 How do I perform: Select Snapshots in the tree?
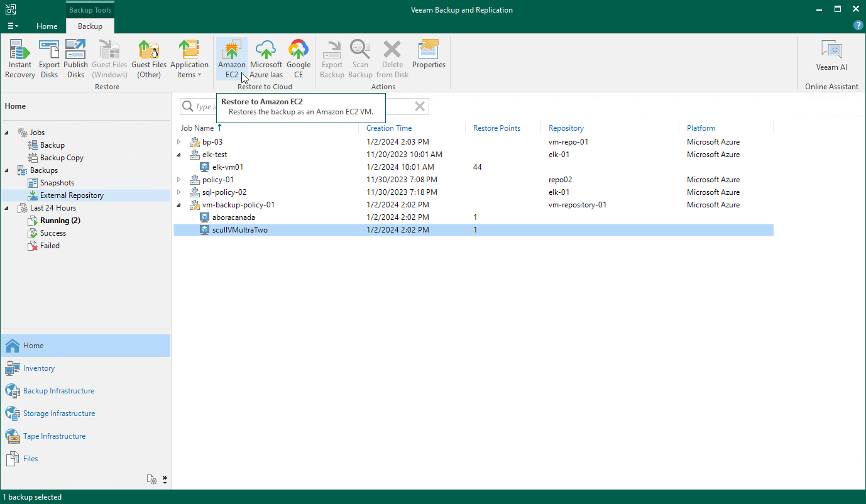[57, 183]
